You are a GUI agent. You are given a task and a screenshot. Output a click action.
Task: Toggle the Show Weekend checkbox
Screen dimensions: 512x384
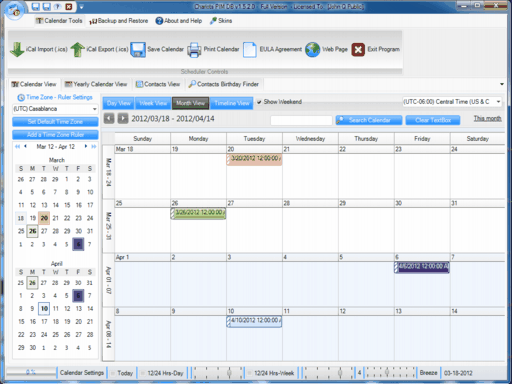(259, 102)
